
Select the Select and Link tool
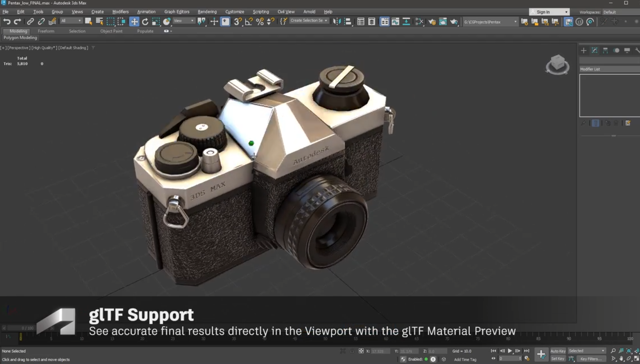[x=30, y=22]
